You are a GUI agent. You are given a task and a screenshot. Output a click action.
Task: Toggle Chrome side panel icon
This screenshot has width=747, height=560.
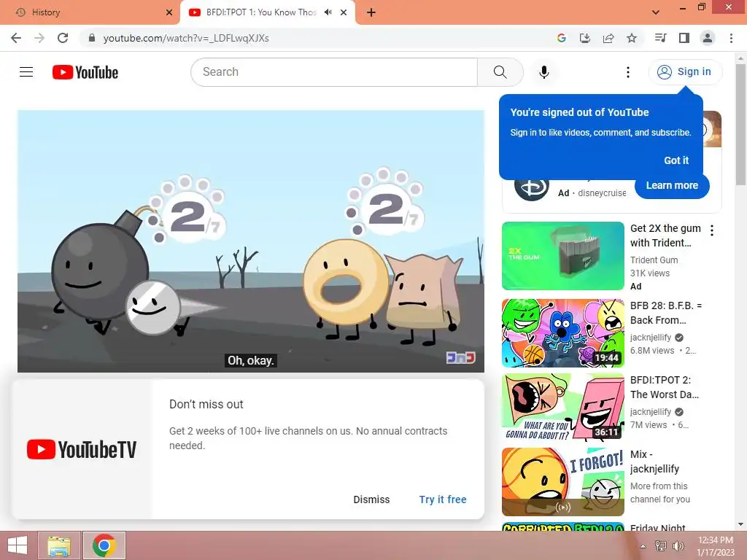(684, 38)
